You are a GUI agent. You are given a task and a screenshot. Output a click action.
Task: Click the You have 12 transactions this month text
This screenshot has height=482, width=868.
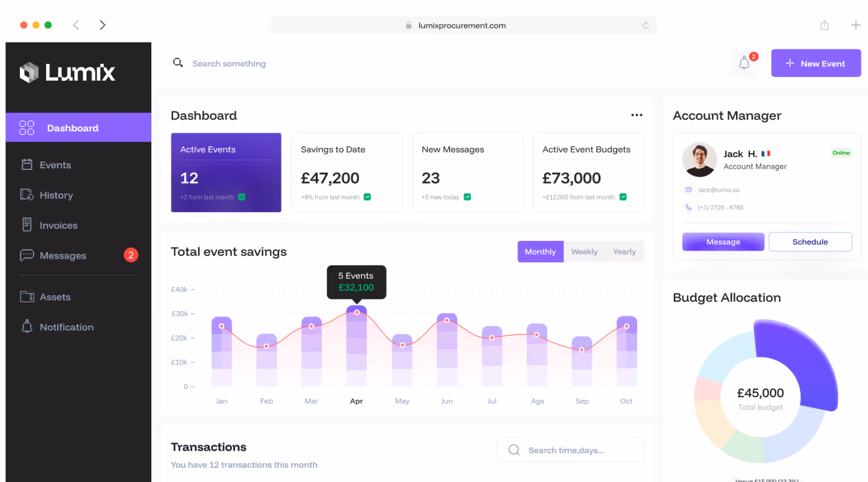point(244,465)
